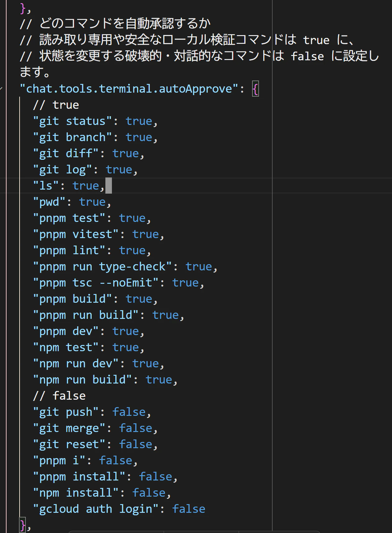Screen dimensions: 392x533
Task: Click the false value of "gcloud auth login"
Action: [x=188, y=509]
